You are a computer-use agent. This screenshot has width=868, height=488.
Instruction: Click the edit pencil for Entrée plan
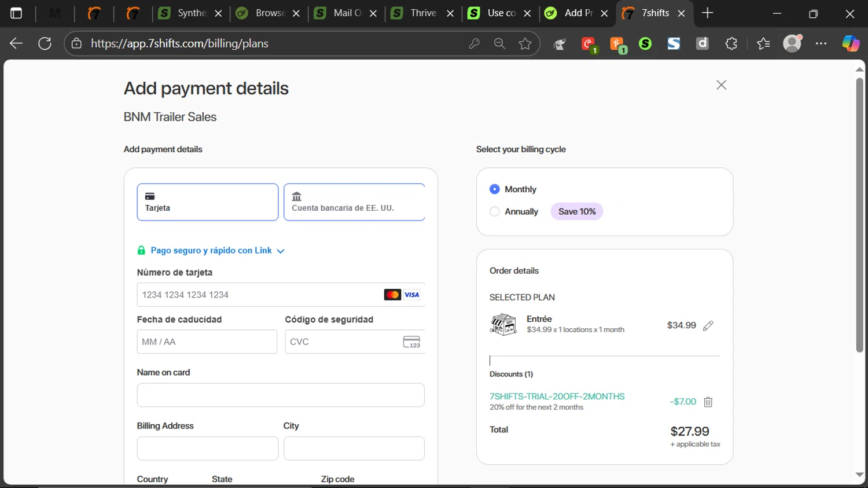tap(708, 326)
